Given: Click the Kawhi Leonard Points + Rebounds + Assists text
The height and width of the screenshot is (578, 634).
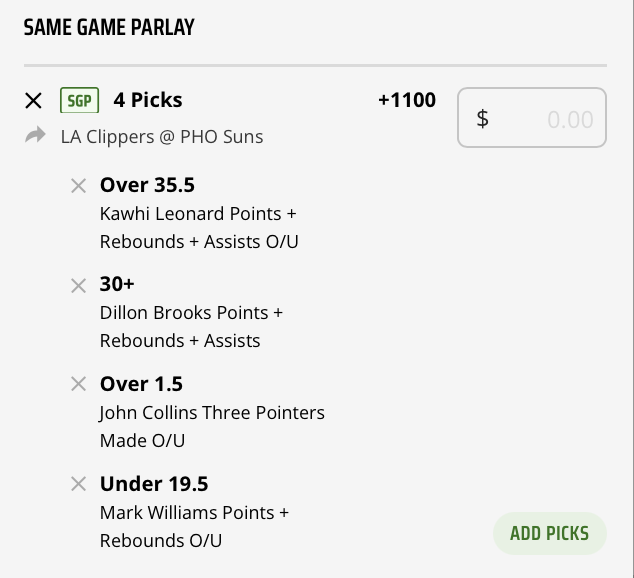Looking at the screenshot, I should pyautogui.click(x=198, y=227).
